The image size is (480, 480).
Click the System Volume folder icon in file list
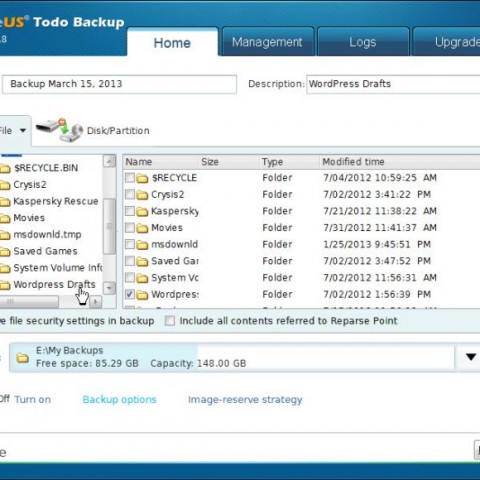coord(142,278)
